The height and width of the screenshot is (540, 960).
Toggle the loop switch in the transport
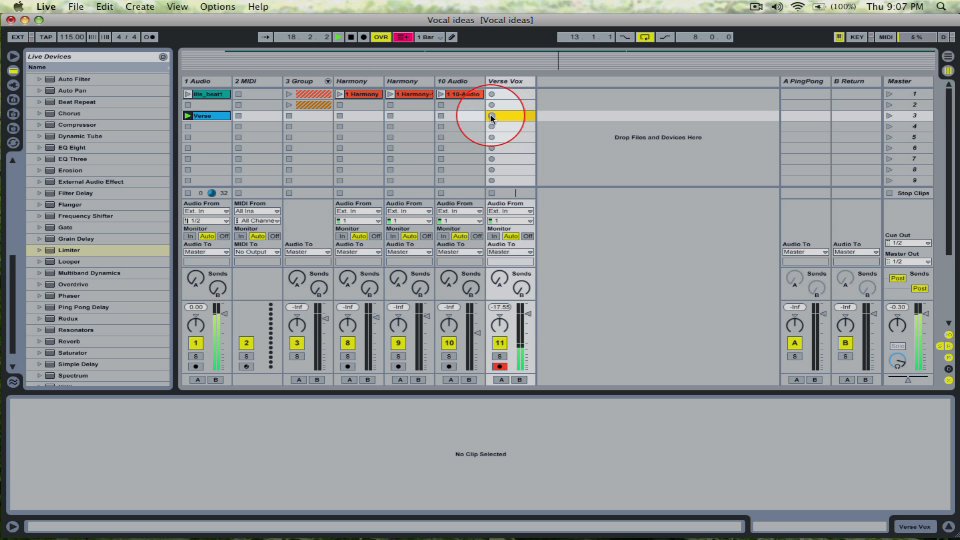pyautogui.click(x=645, y=37)
